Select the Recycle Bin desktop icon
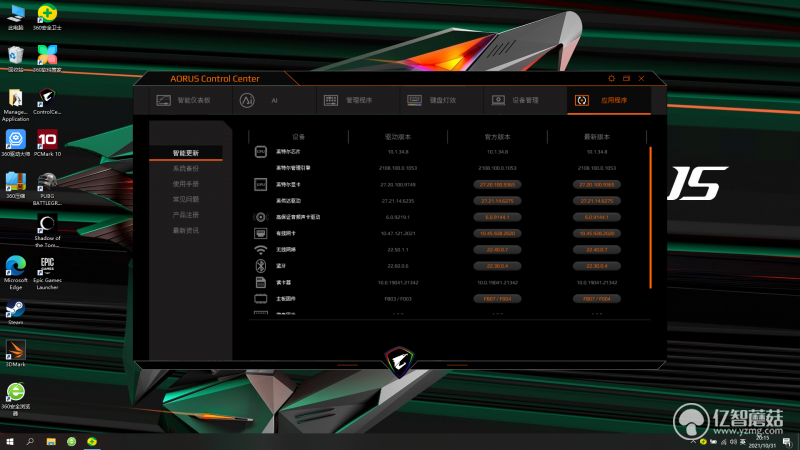This screenshot has height=450, width=800. coord(16,59)
